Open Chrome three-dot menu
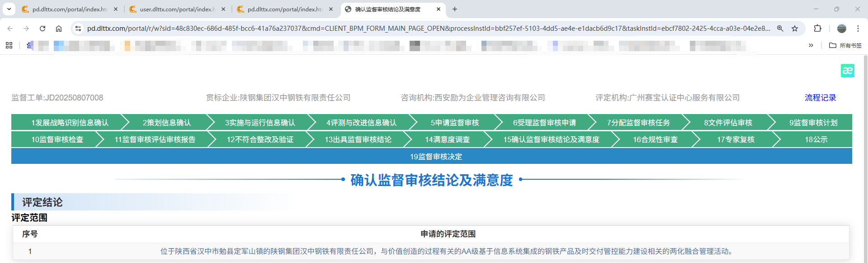Screen dimensions: 868x263 [x=858, y=29]
